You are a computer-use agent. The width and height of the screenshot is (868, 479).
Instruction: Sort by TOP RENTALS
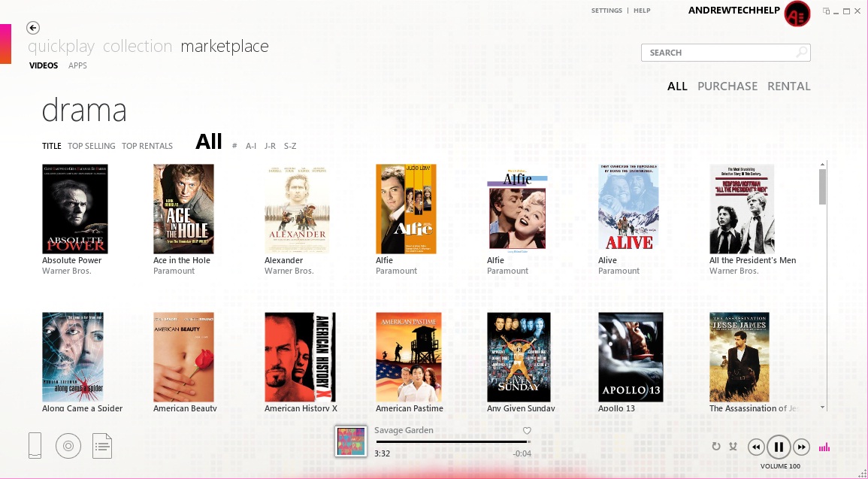147,146
